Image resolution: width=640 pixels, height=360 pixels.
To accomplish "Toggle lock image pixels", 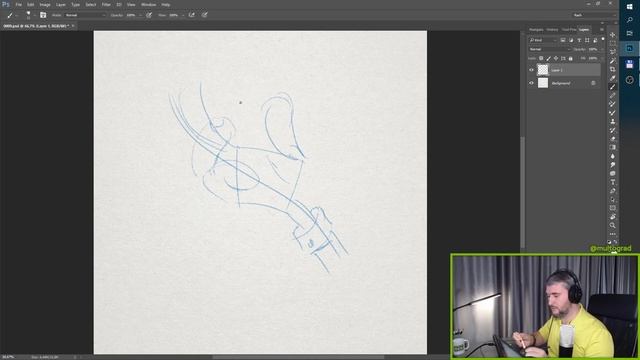I will pyautogui.click(x=549, y=58).
